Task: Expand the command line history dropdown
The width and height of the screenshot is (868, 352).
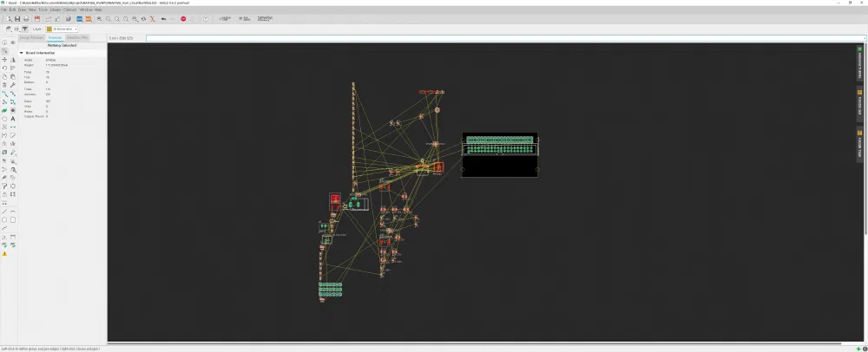Action: pos(865,38)
